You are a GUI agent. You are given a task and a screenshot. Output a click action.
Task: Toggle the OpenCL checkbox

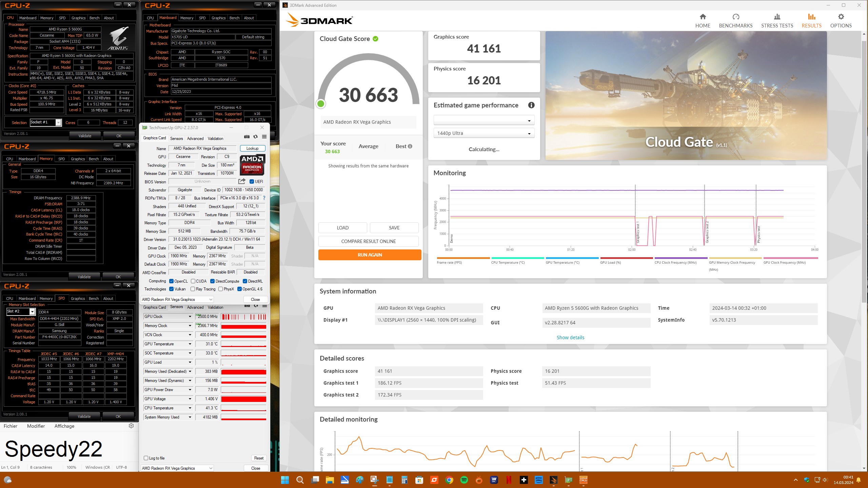tap(171, 281)
